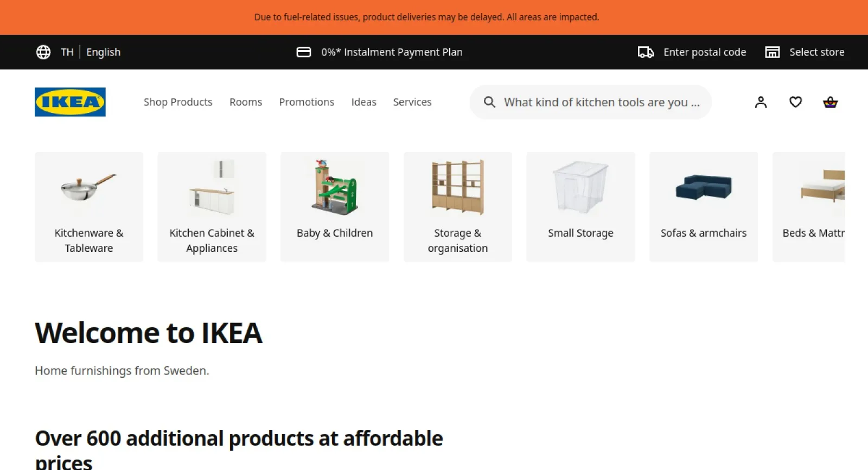This screenshot has width=868, height=470.
Task: Open 0% Instalment Payment Plan link
Action: click(392, 52)
